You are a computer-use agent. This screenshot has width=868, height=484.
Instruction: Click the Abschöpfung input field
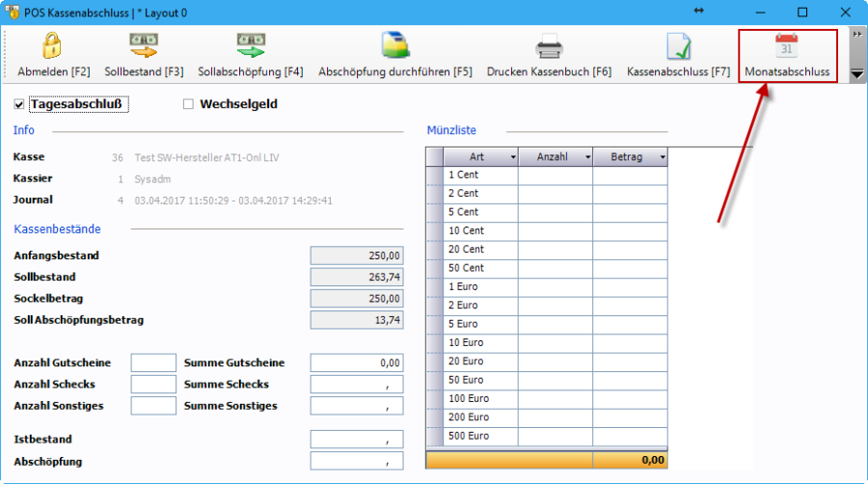tap(356, 462)
